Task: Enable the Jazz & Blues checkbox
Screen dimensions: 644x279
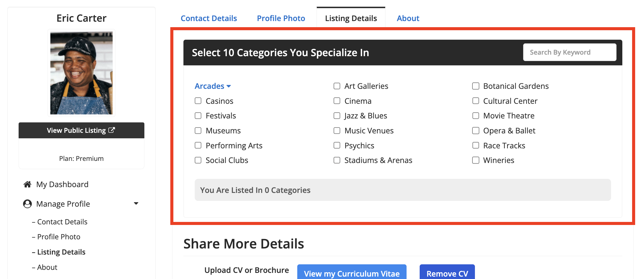Action: 337,116
